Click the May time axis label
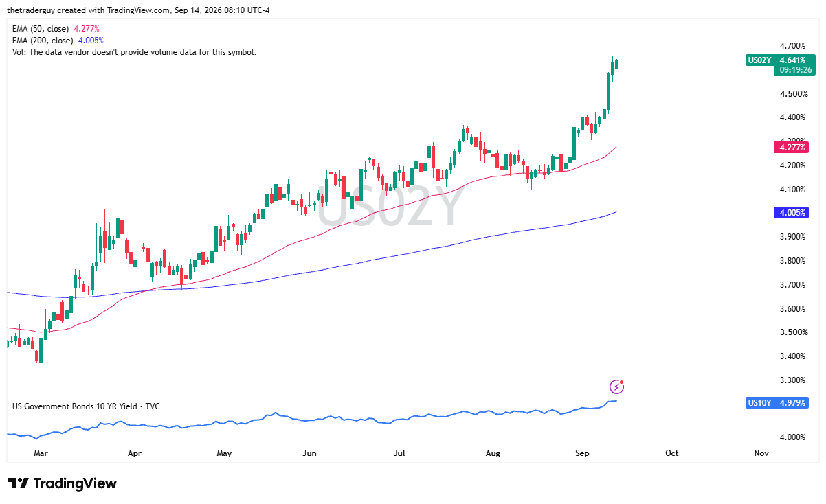Screen dimensions: 826x504 [x=225, y=453]
